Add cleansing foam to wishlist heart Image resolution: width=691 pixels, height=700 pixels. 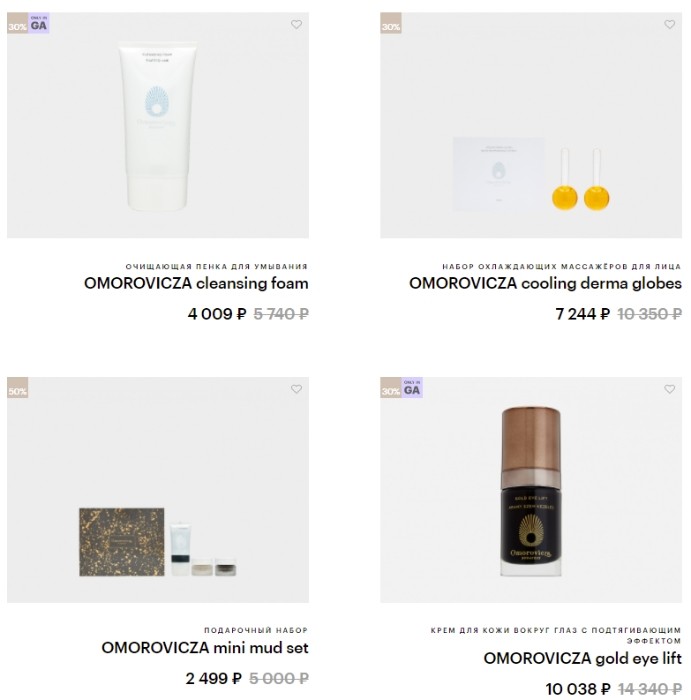[x=296, y=25]
